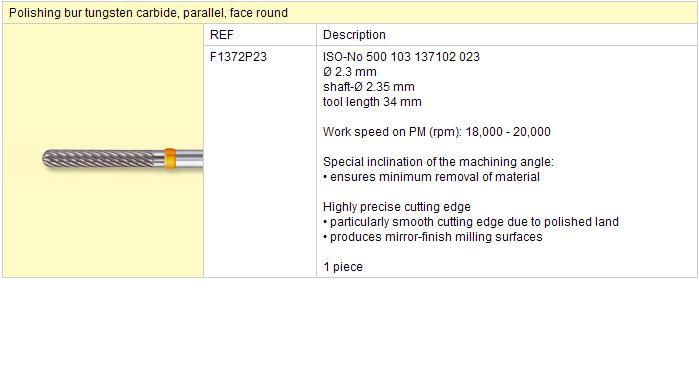The width and height of the screenshot is (699, 391).
Task: Click the shaft-Ø 2.35 mm text
Action: (x=369, y=86)
